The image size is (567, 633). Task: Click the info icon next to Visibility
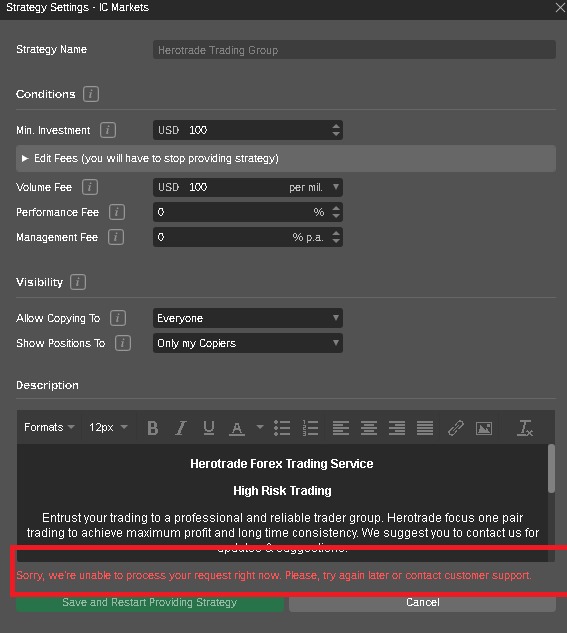[x=78, y=282]
